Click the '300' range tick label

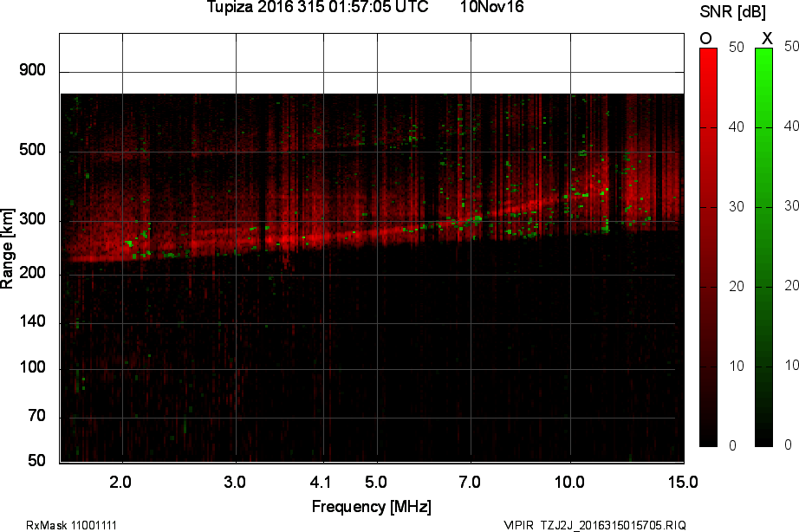(x=32, y=219)
